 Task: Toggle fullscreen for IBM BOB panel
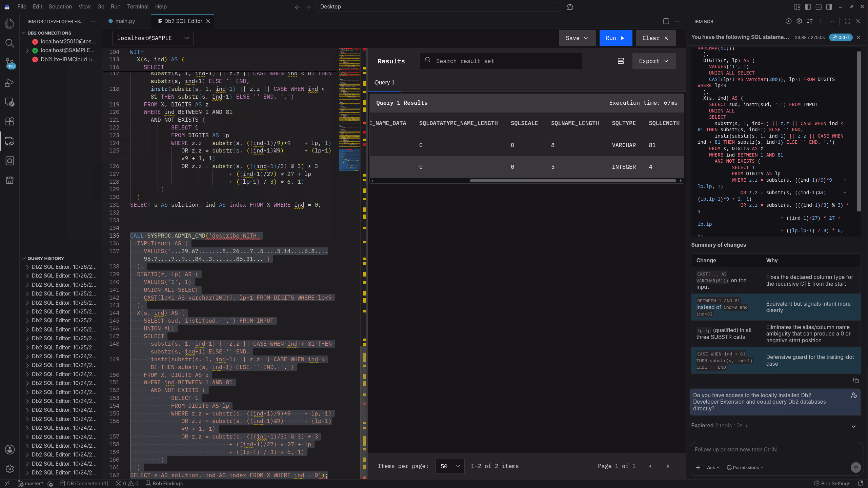[847, 21]
